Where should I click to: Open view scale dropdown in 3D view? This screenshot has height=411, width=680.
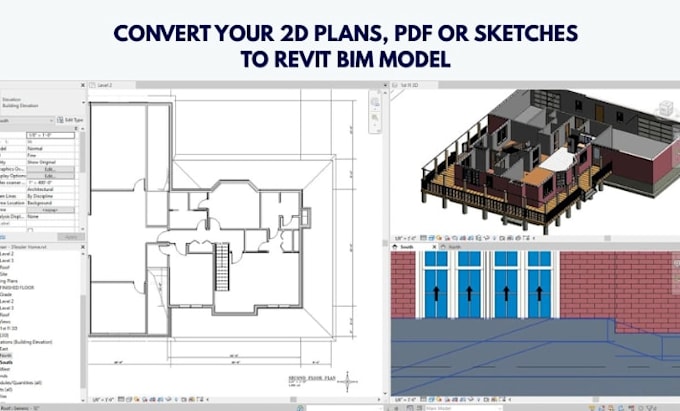tap(405, 238)
